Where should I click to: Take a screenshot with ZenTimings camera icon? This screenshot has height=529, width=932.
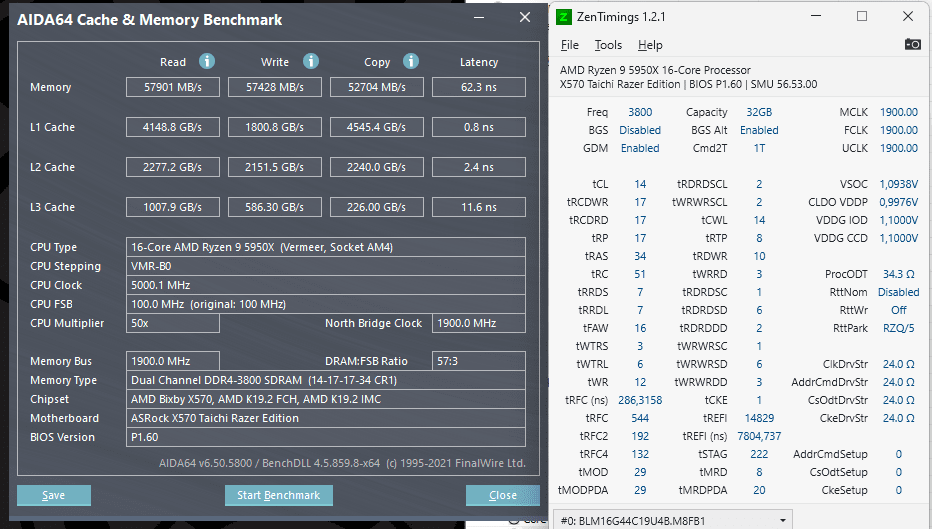912,44
